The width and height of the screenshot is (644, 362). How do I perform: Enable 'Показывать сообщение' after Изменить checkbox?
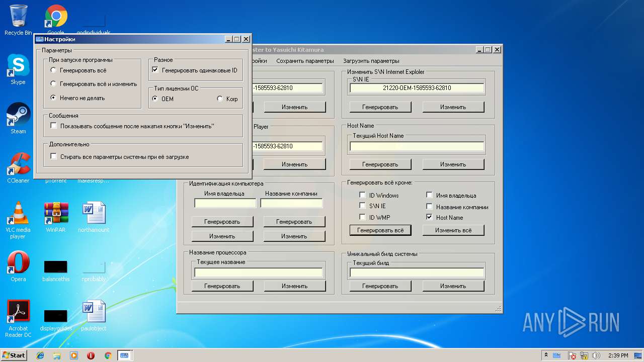pos(54,126)
